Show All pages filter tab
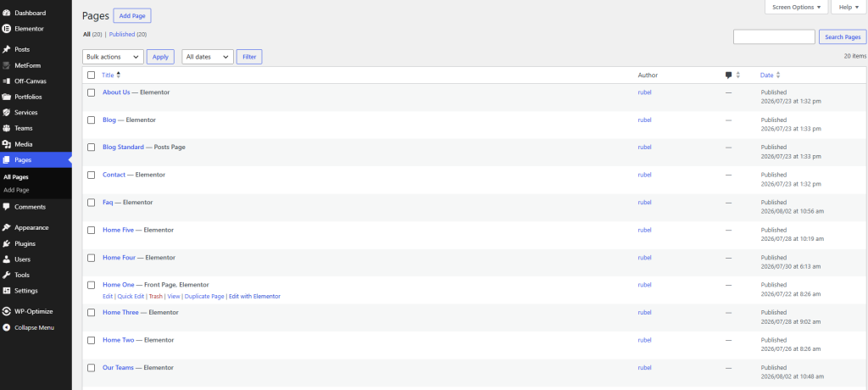 (x=86, y=35)
